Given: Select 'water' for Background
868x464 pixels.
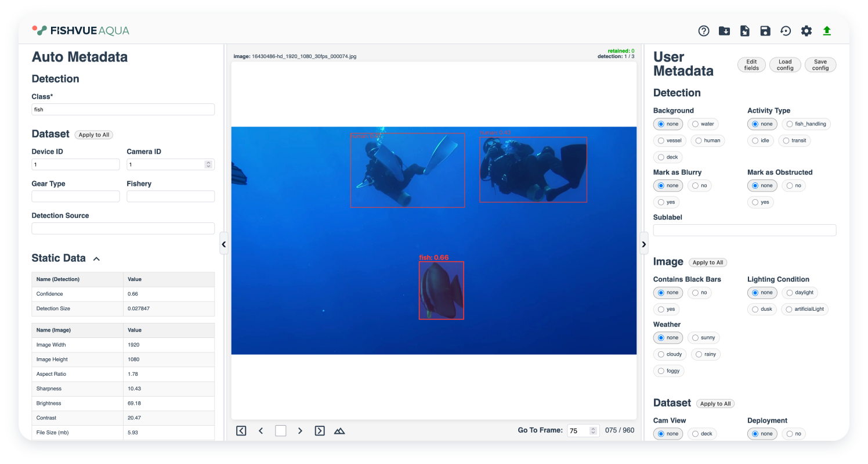Looking at the screenshot, I should [703, 124].
